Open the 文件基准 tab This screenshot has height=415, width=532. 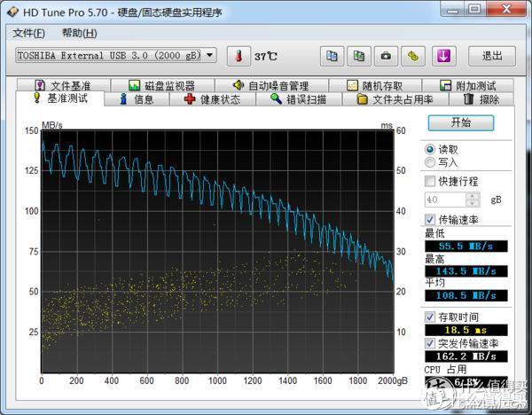coord(63,85)
